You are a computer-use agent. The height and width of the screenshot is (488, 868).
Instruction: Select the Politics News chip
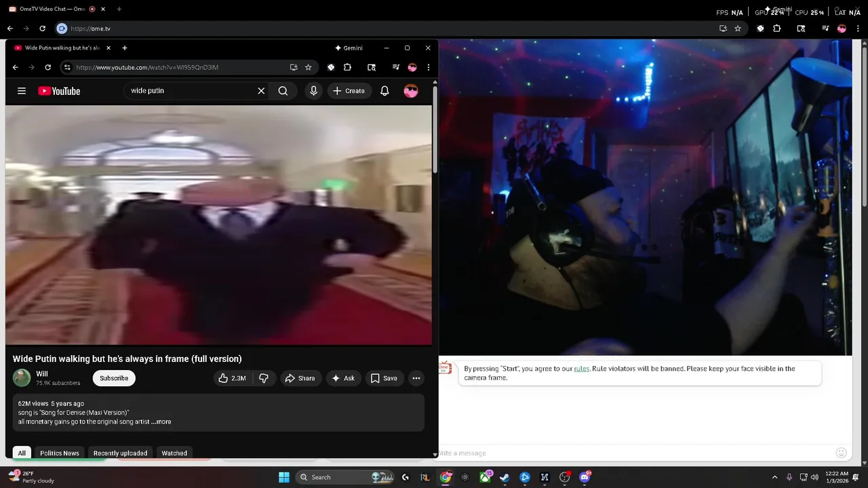[x=60, y=453]
